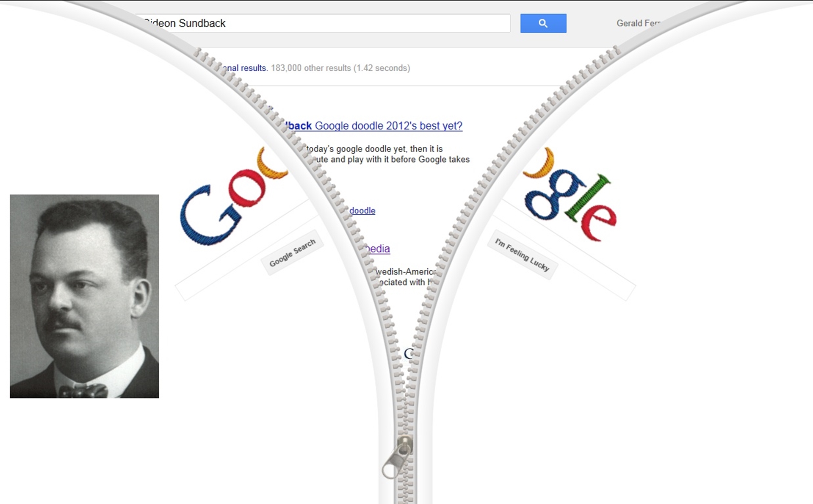Click the Google Search button

click(x=292, y=253)
